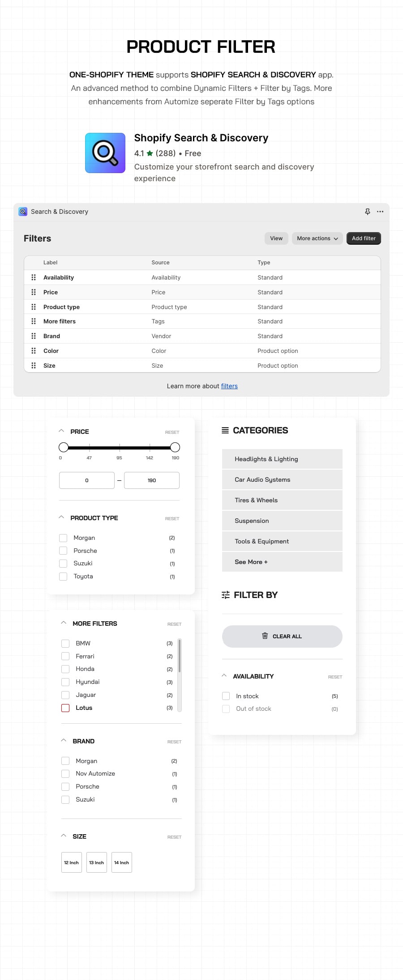Open the More actions dropdown
This screenshot has width=403, height=980.
pyautogui.click(x=317, y=238)
